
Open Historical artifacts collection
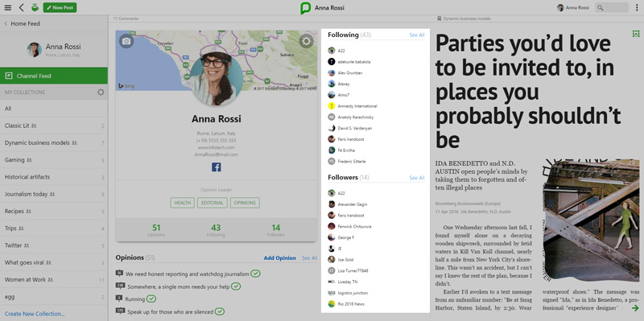tap(54, 177)
